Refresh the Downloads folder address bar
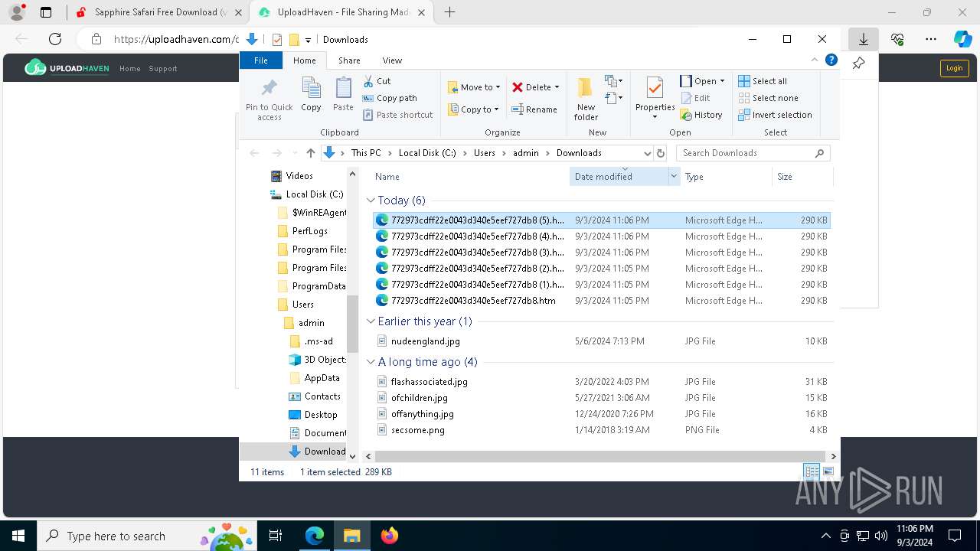This screenshot has width=980, height=551. point(661,153)
